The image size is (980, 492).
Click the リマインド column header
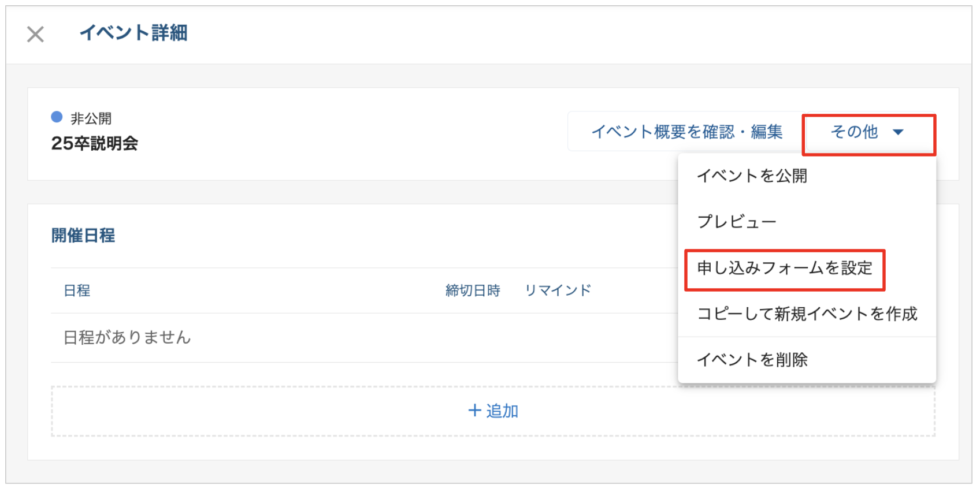pyautogui.click(x=558, y=290)
